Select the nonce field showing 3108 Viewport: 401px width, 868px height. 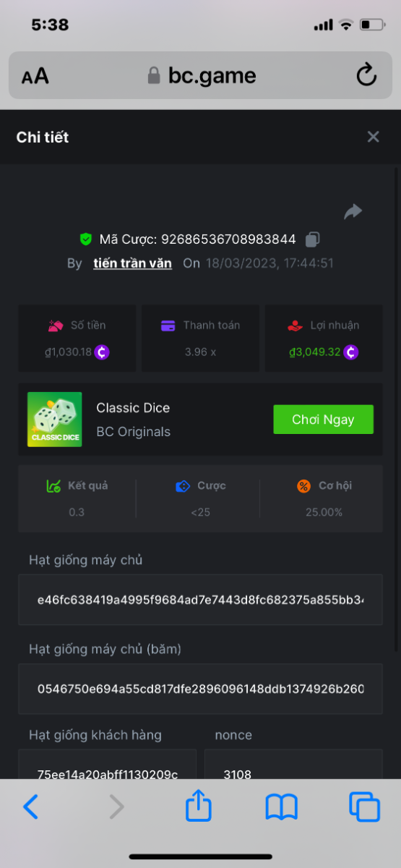pos(293,764)
